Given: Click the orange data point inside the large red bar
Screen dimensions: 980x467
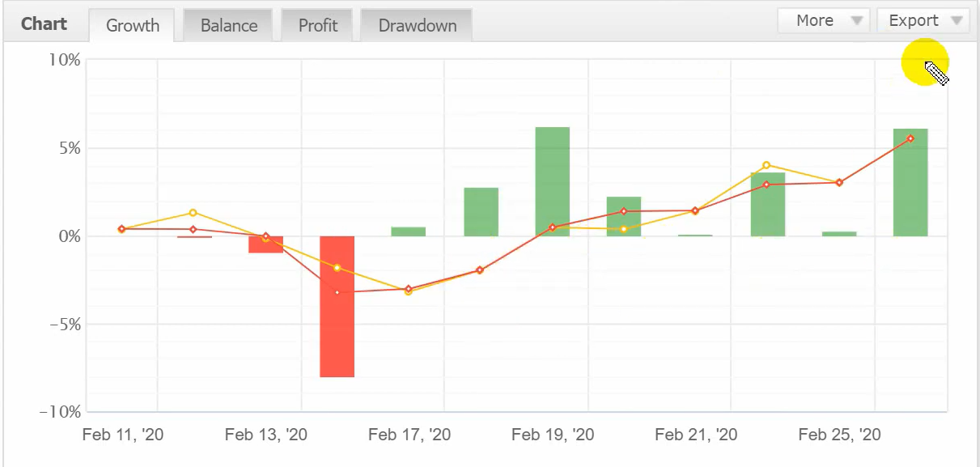Looking at the screenshot, I should [x=337, y=292].
